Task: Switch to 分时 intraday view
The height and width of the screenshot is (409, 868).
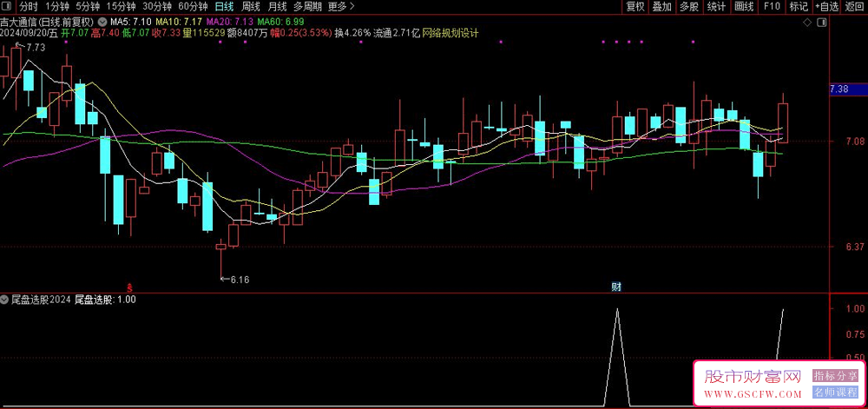Action: (x=29, y=6)
